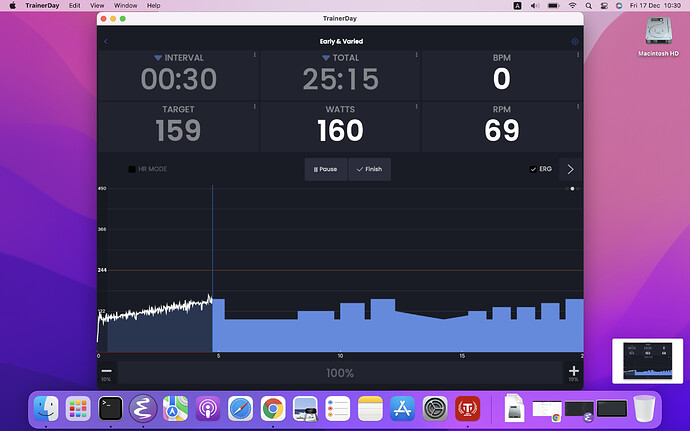
Task: Enable the HR MODE checkbox
Action: point(132,169)
